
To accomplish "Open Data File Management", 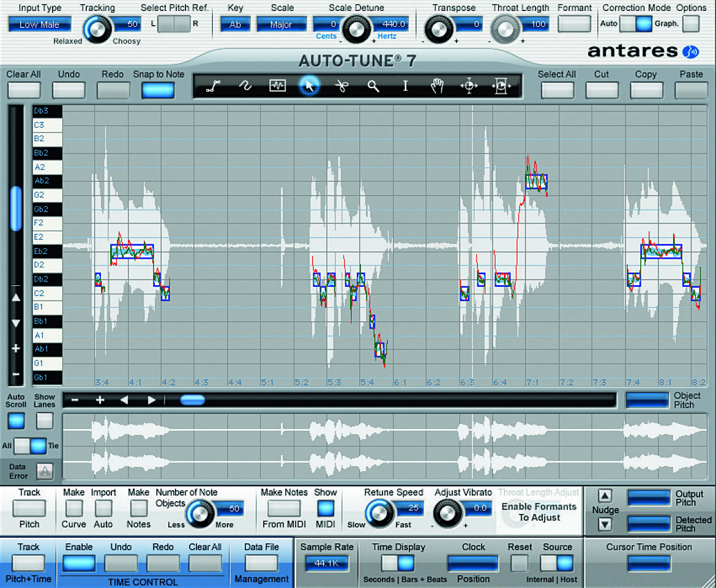I will 262,564.
